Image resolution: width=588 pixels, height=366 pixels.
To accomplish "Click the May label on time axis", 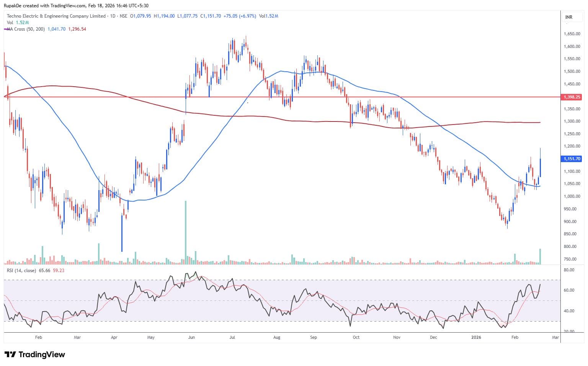I will pyautogui.click(x=151, y=338).
